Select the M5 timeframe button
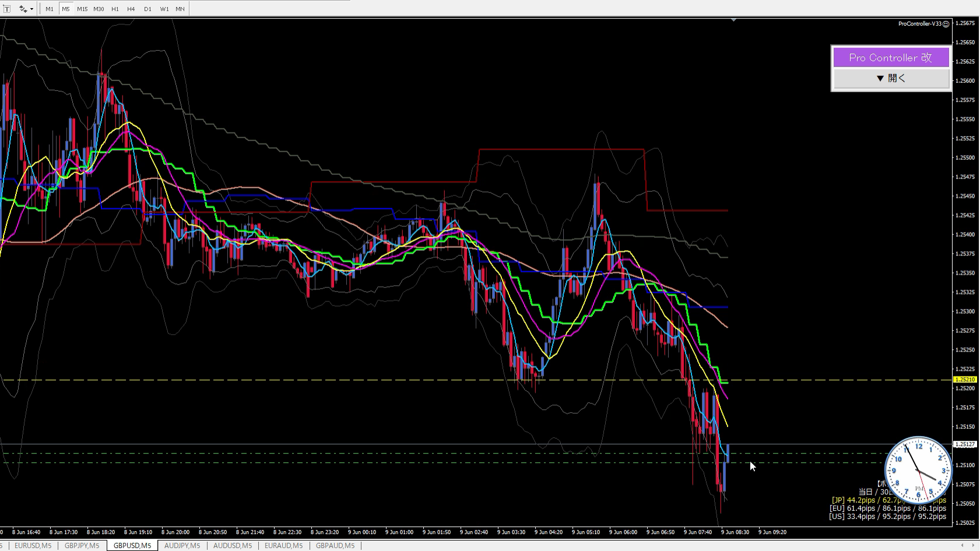 pyautogui.click(x=66, y=9)
